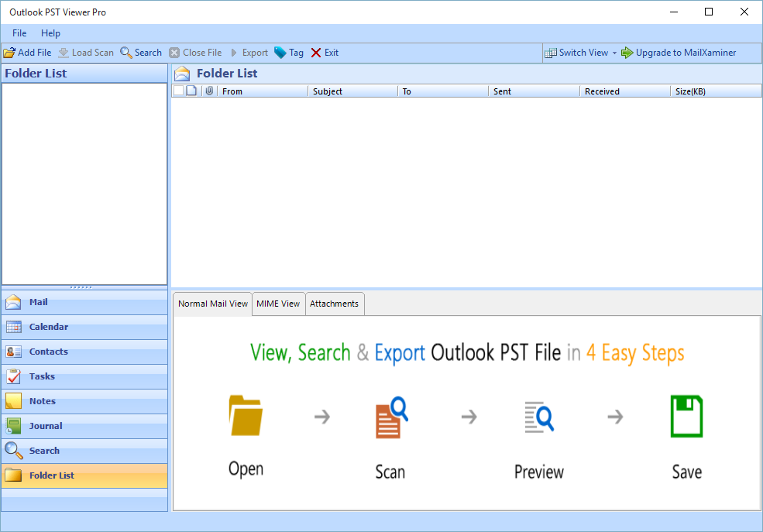Switch to the MIME View tab
763x532 pixels.
point(278,304)
